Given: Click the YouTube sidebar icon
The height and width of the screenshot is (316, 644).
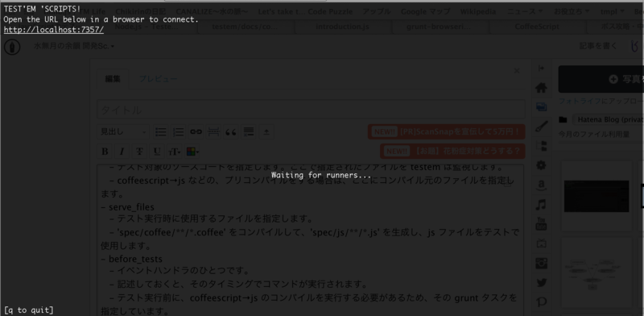Looking at the screenshot, I should tap(541, 224).
